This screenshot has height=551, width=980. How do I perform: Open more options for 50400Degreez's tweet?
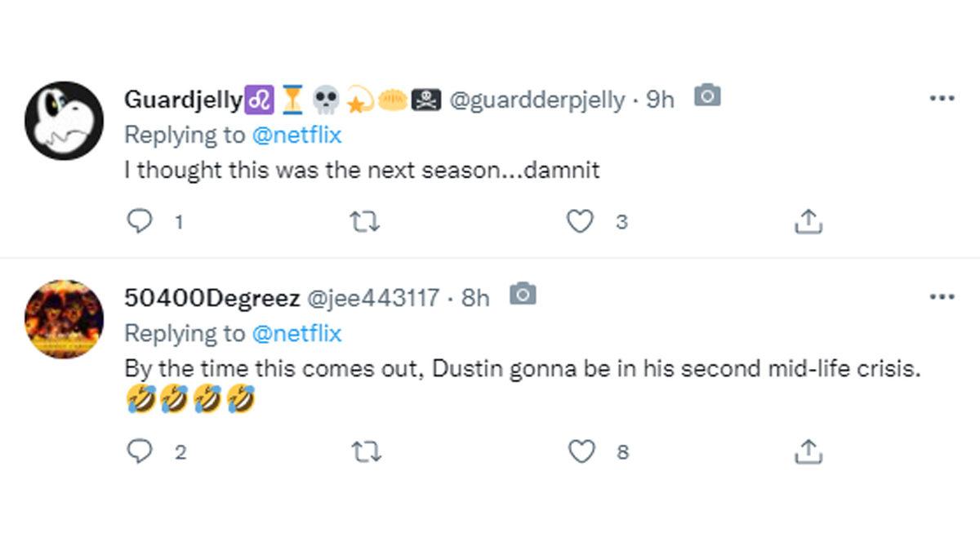(942, 296)
